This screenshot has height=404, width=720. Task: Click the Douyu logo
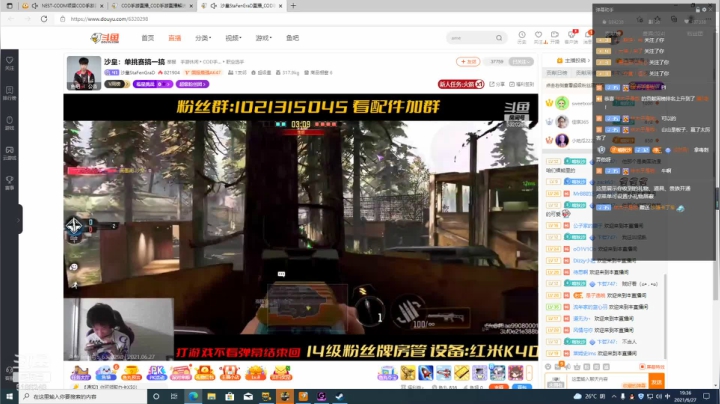[105, 38]
